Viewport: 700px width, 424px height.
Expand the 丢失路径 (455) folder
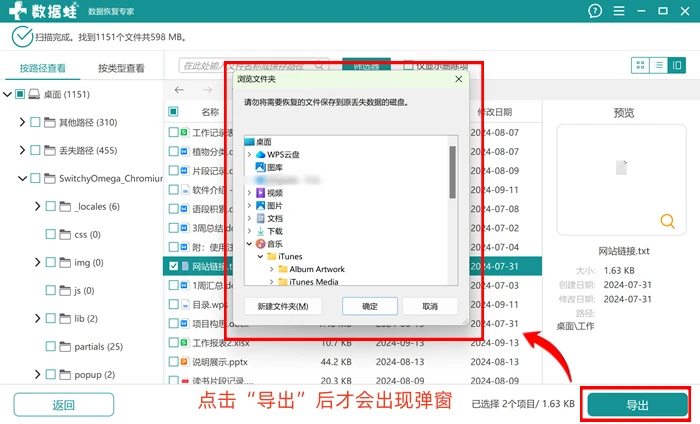[x=22, y=150]
